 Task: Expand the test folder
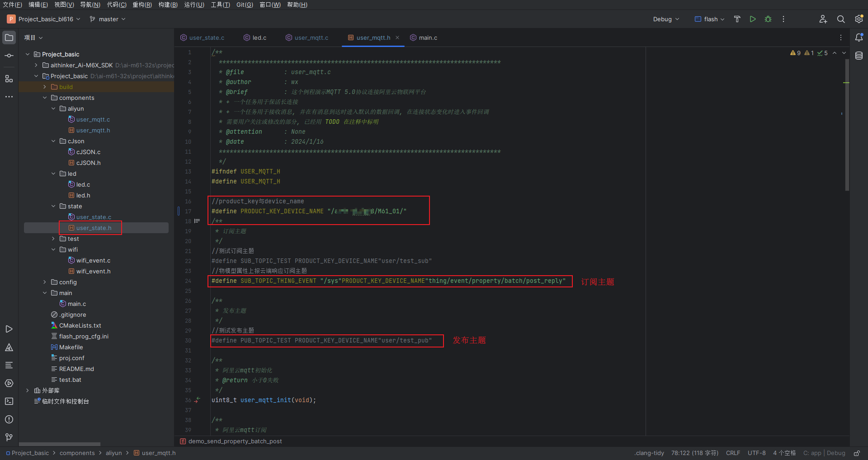[x=53, y=239]
